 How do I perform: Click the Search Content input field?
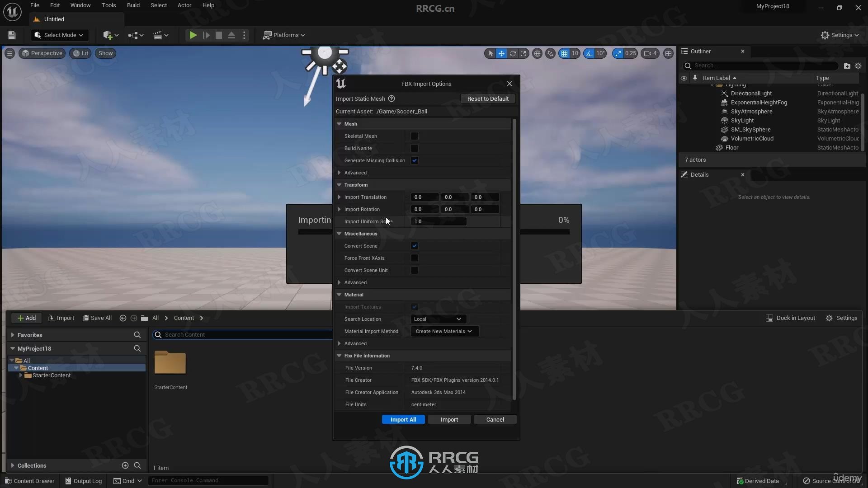pos(243,335)
